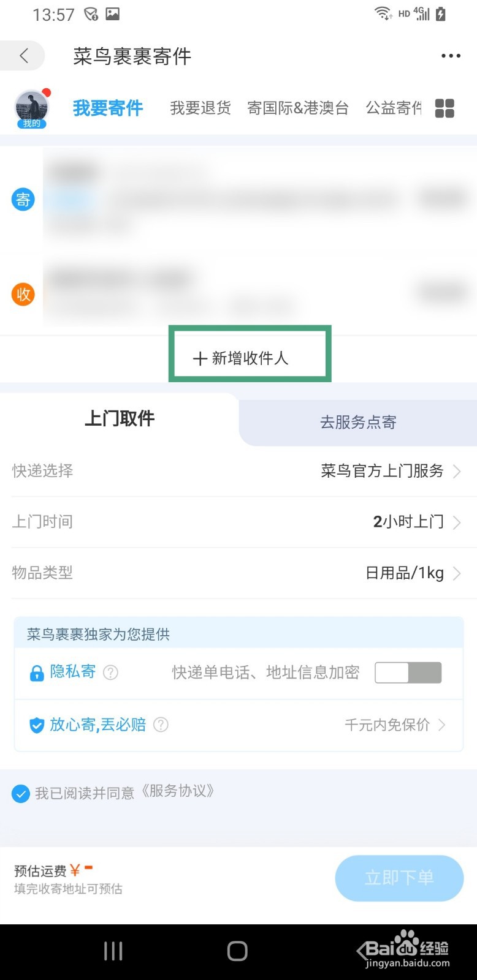The width and height of the screenshot is (477, 980).
Task: Switch to the 去服务点寄 tab
Action: pyautogui.click(x=358, y=422)
